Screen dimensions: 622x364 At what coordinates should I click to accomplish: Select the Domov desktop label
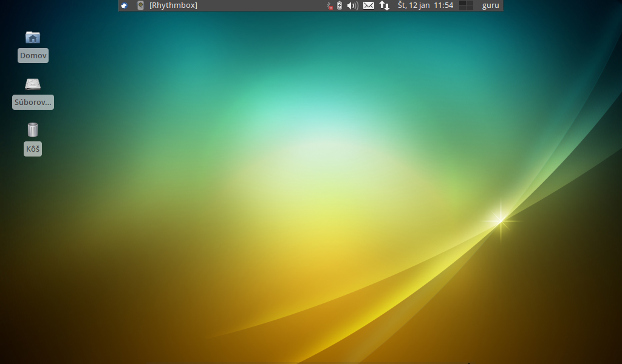(33, 55)
